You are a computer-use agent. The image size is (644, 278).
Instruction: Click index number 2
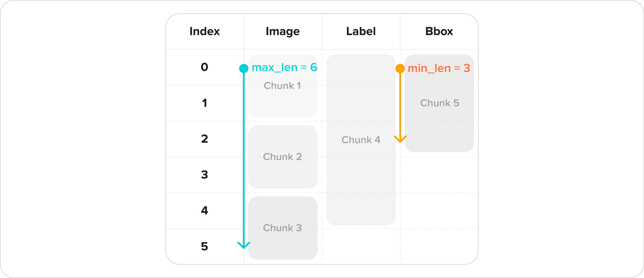point(205,139)
